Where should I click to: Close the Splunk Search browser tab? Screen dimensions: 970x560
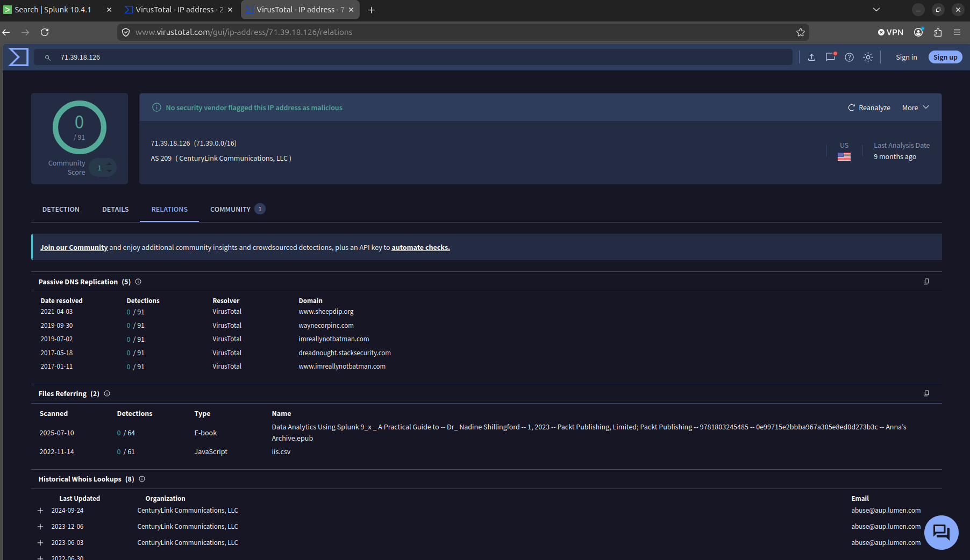tap(109, 10)
